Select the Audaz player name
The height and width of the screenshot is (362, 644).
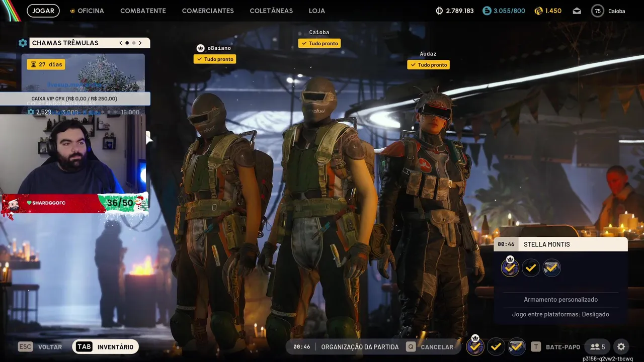pos(428,54)
